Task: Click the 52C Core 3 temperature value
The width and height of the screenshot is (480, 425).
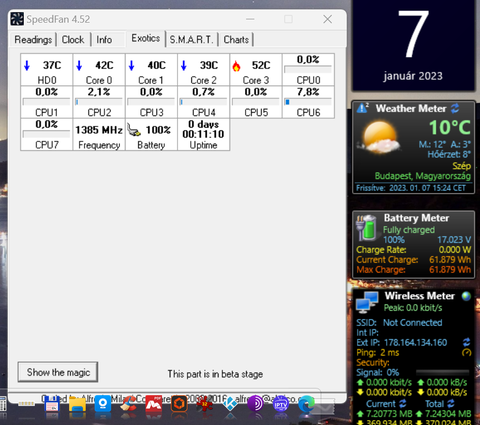Action: [261, 65]
